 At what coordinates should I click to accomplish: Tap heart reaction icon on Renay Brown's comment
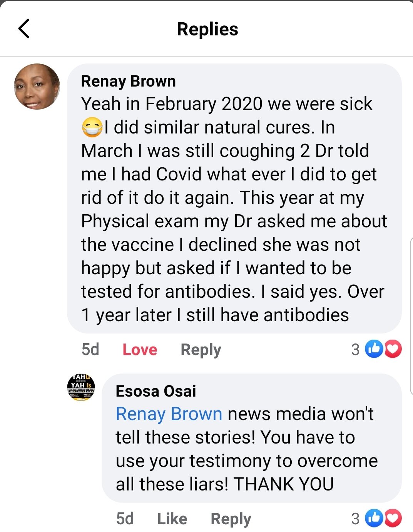393,349
